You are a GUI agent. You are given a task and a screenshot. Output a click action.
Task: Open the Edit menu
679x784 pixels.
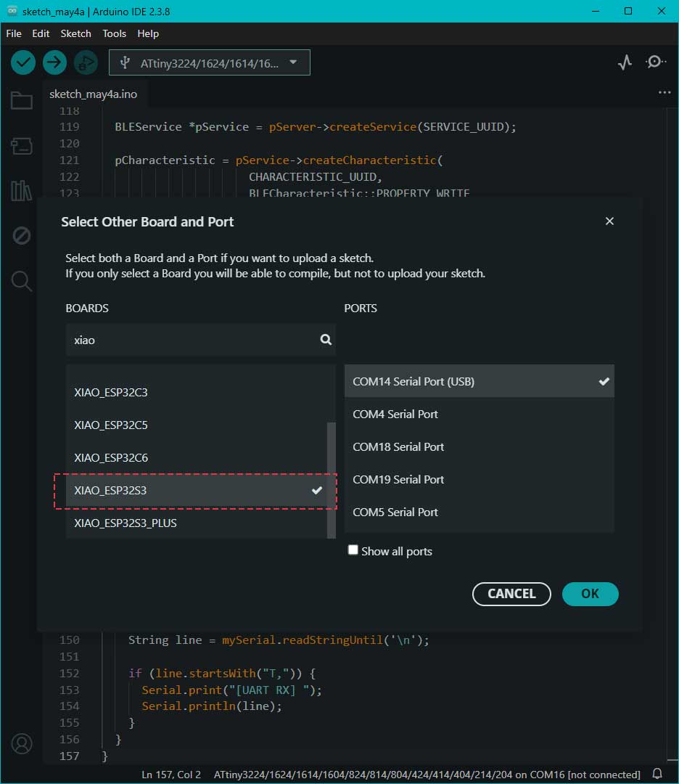point(41,33)
